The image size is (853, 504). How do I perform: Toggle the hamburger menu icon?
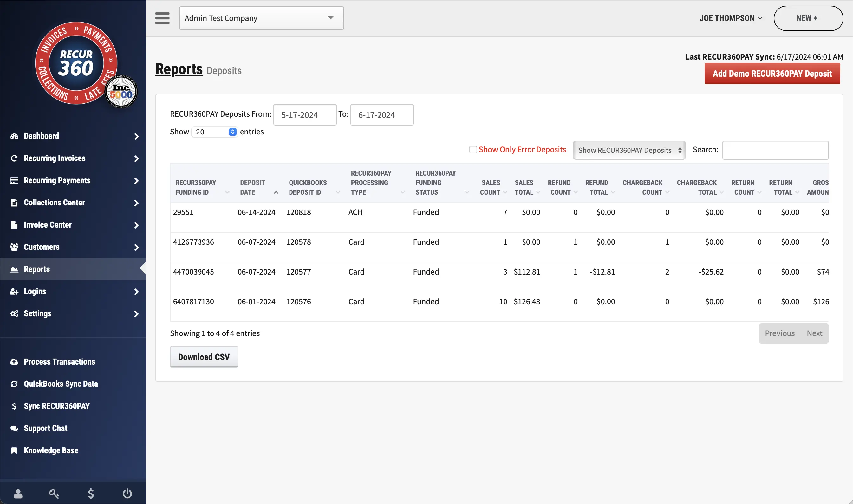(162, 18)
